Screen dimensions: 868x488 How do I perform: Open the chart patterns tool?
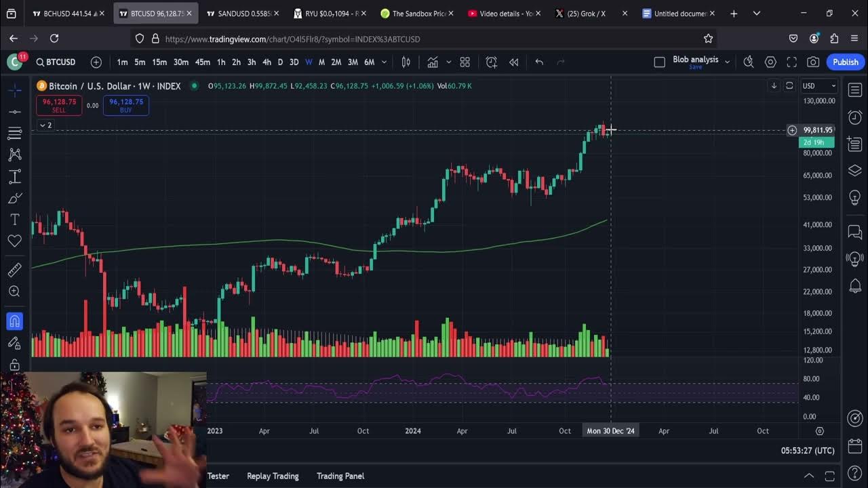(14, 155)
